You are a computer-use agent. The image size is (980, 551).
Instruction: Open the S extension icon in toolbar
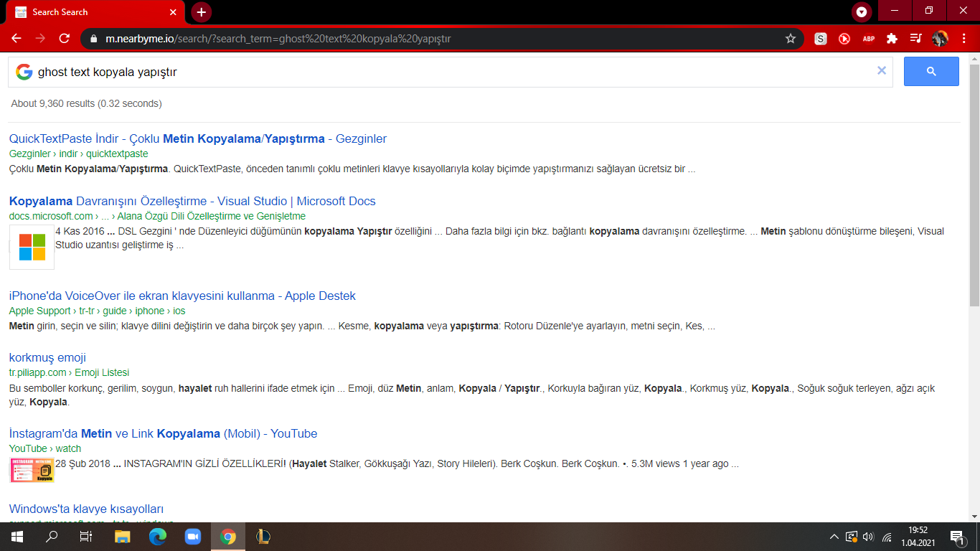[821, 39]
